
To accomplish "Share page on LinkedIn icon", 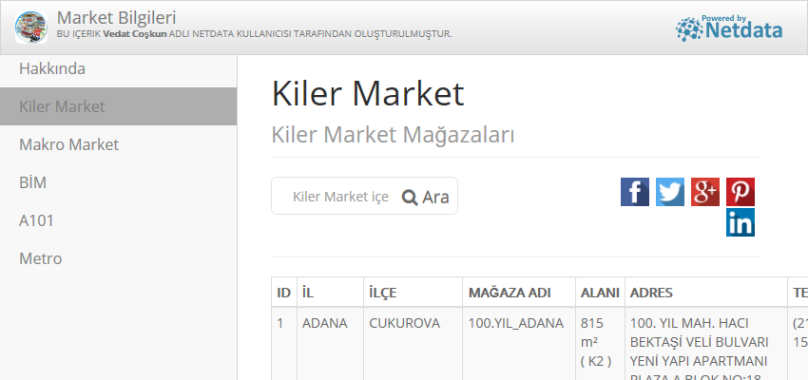I will (x=740, y=222).
